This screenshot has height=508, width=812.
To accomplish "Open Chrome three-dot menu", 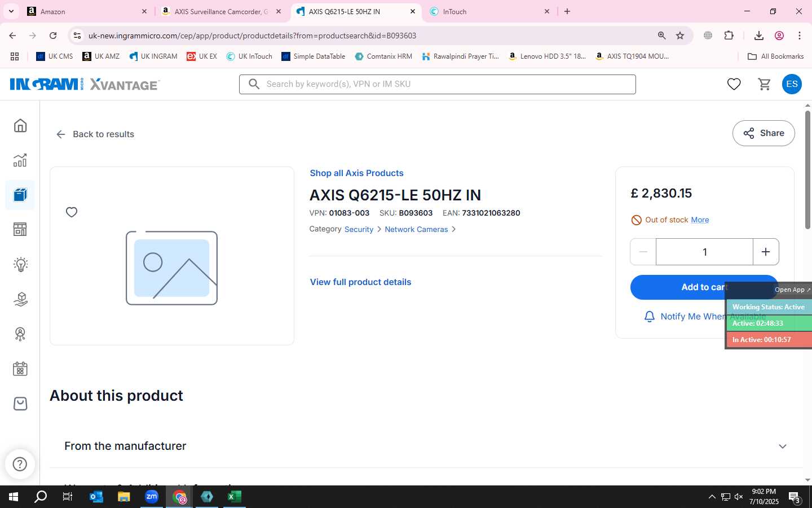I will tap(799, 36).
